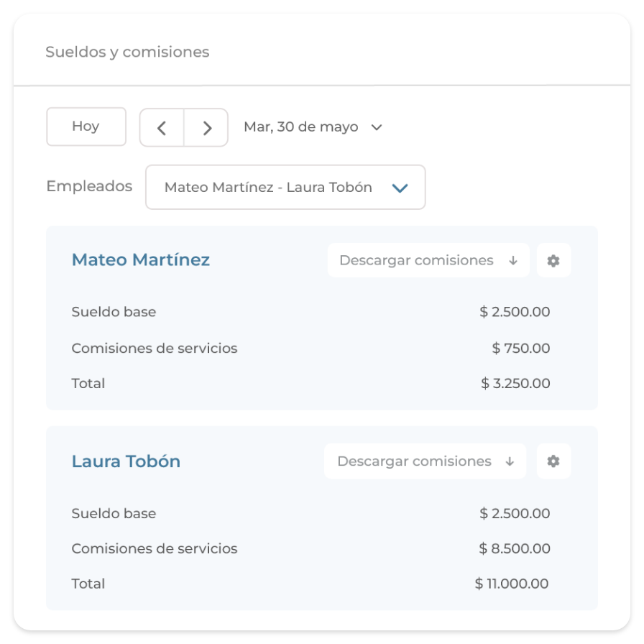The image size is (644, 644).
Task: Open the date picker chevron beside 30 de mayo
Action: (x=376, y=127)
